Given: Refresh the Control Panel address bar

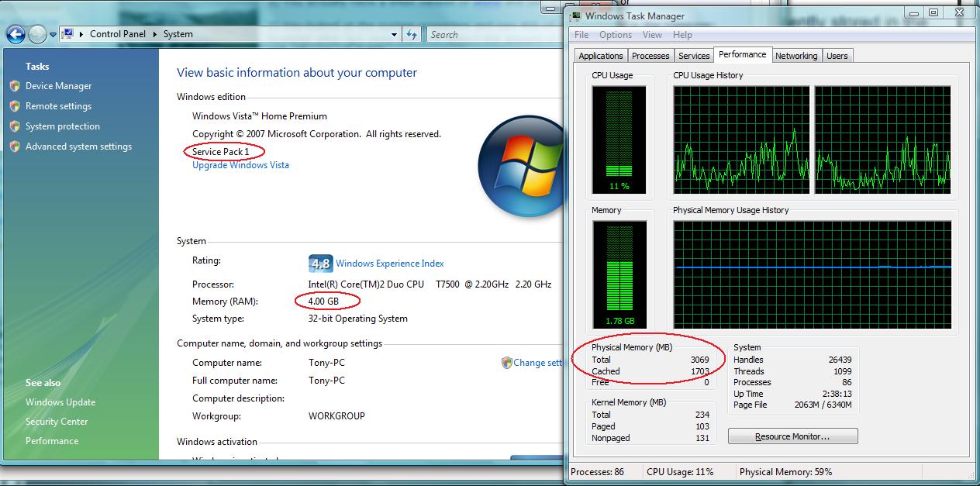Looking at the screenshot, I should [x=412, y=34].
